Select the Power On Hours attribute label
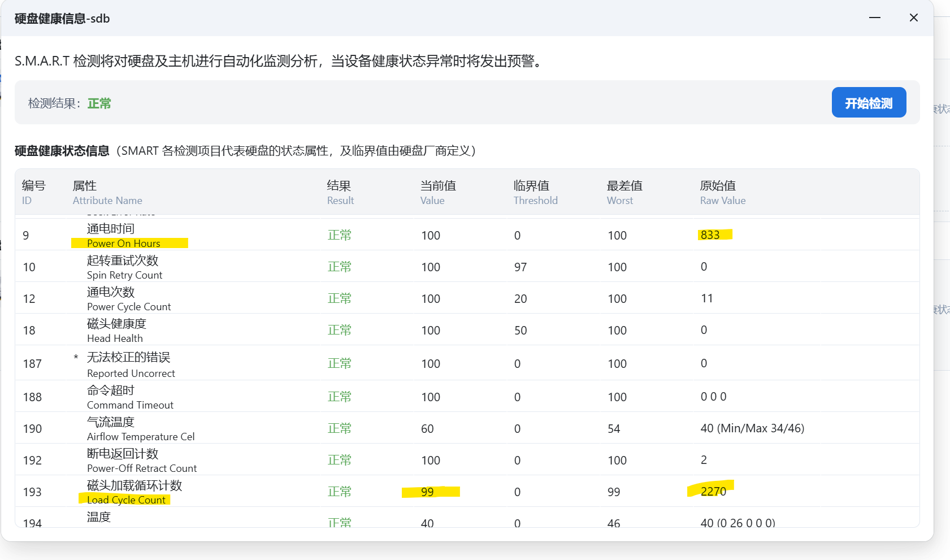 tap(124, 244)
